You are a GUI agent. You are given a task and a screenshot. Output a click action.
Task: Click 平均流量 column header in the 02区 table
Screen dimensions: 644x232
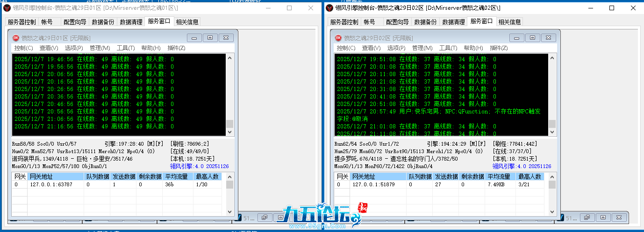(x=500, y=176)
